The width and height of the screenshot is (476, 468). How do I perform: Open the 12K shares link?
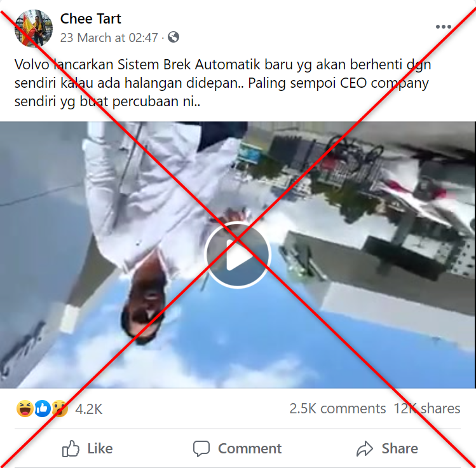tap(427, 408)
